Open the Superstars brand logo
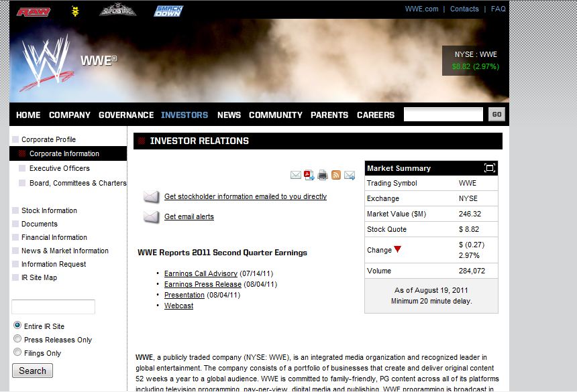 click(118, 10)
